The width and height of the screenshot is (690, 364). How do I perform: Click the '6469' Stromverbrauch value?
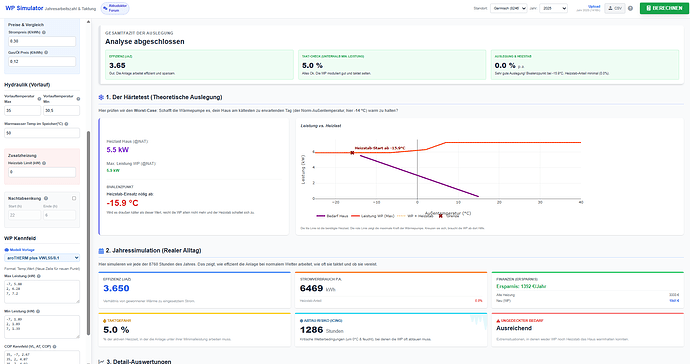tap(312, 289)
